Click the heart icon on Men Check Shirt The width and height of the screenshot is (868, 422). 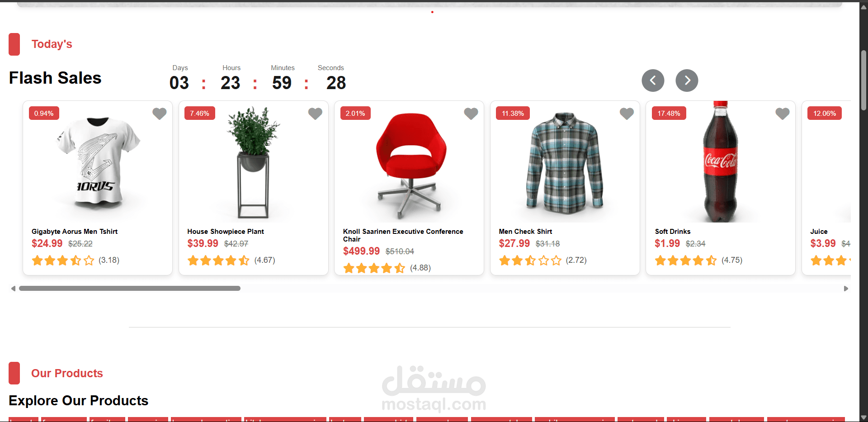pos(627,114)
